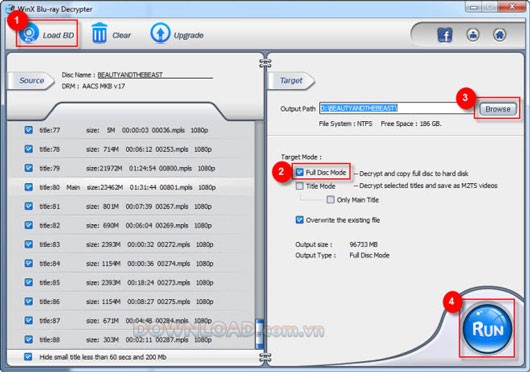
Task: Click the Load BD disc icon
Action: 29,34
